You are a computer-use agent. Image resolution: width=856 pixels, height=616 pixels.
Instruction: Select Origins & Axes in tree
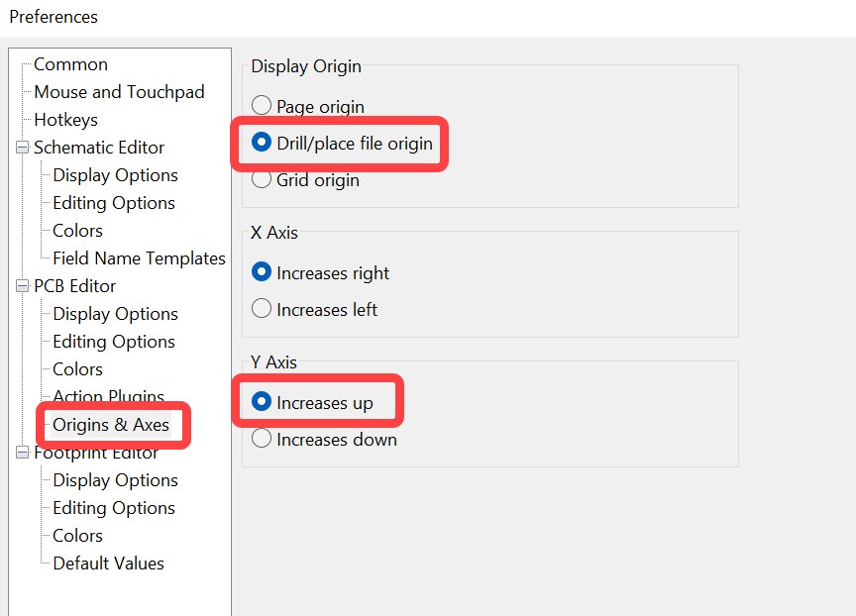[111, 425]
